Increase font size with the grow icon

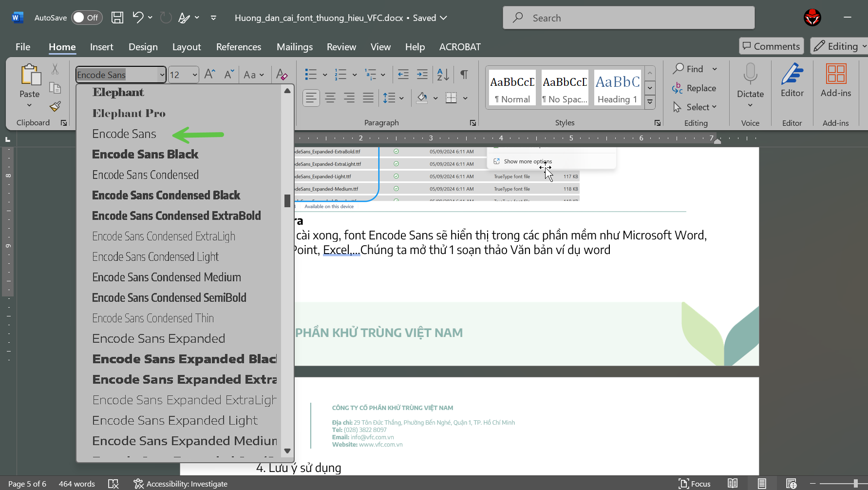210,74
